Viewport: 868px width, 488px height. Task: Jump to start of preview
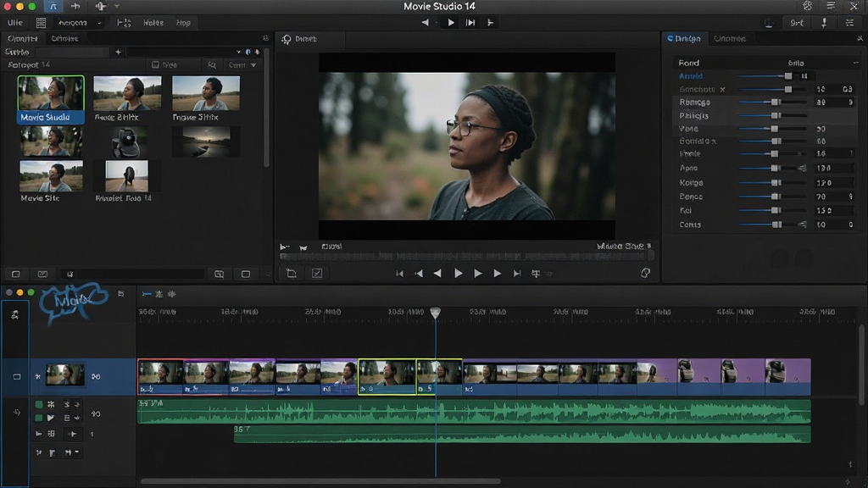point(400,274)
